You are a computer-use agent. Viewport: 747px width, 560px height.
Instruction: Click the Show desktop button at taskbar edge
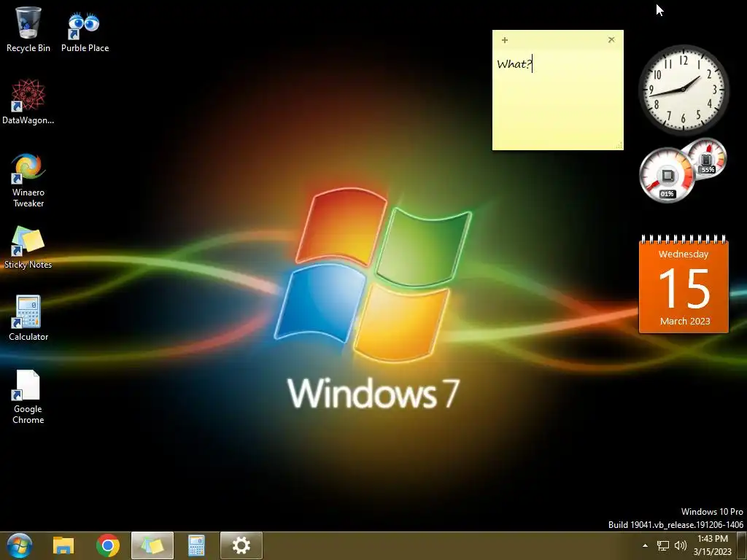click(x=742, y=545)
